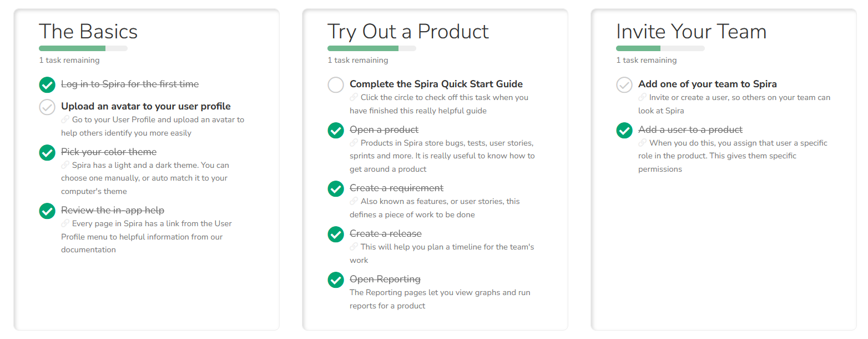This screenshot has width=868, height=339.
Task: Click the link icon under Add one of your team
Action: click(643, 97)
